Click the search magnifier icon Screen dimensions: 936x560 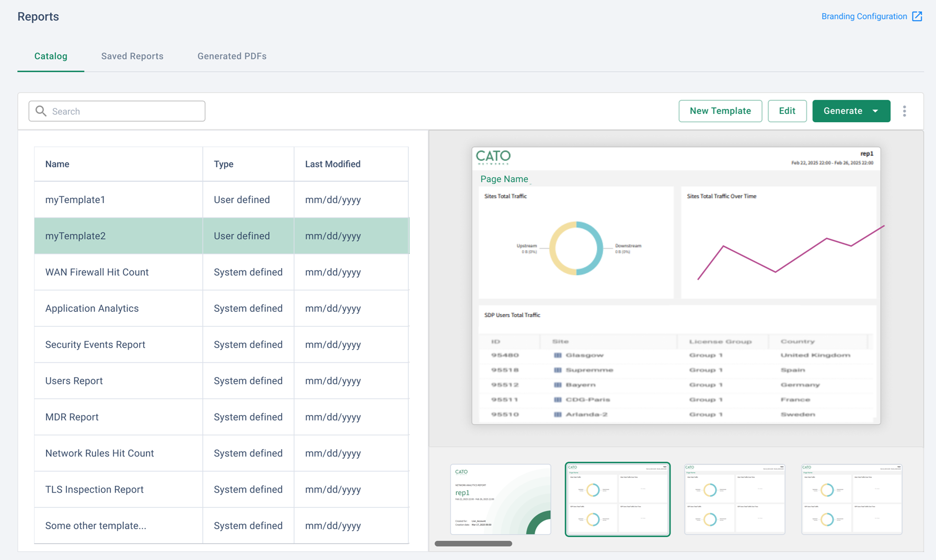(x=41, y=111)
